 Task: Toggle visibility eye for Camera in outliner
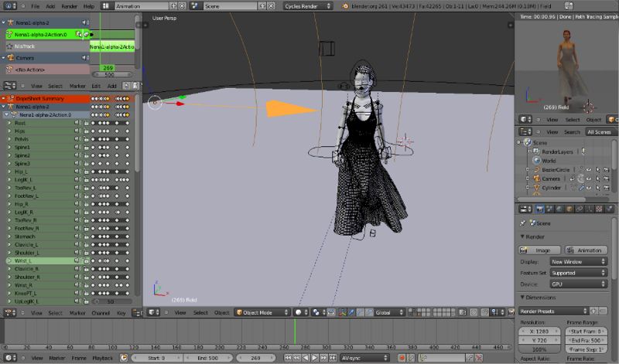(x=588, y=179)
